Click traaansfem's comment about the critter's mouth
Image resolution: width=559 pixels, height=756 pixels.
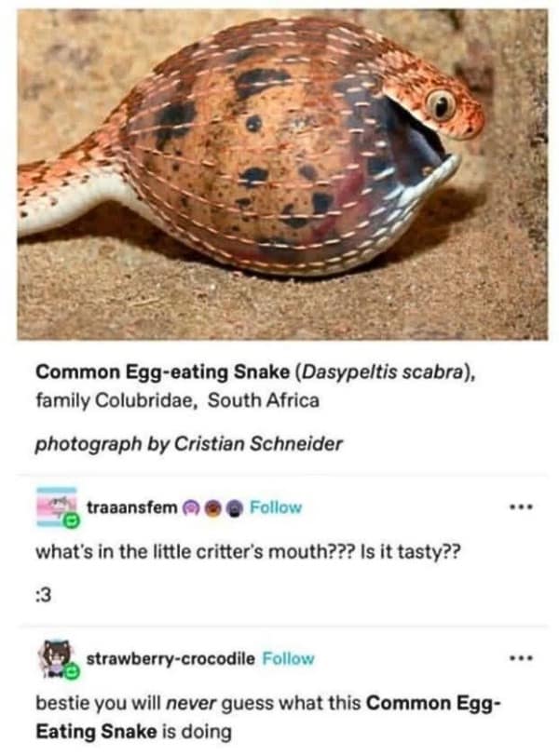(248, 552)
